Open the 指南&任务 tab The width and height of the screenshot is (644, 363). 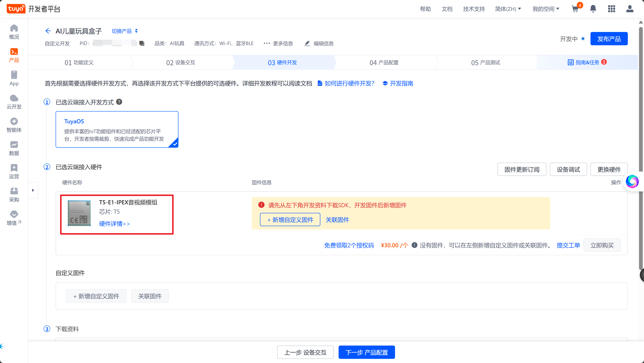(x=587, y=63)
